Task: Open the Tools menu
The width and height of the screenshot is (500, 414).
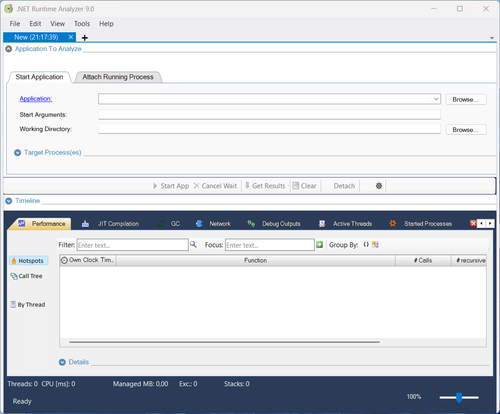Action: (x=82, y=24)
